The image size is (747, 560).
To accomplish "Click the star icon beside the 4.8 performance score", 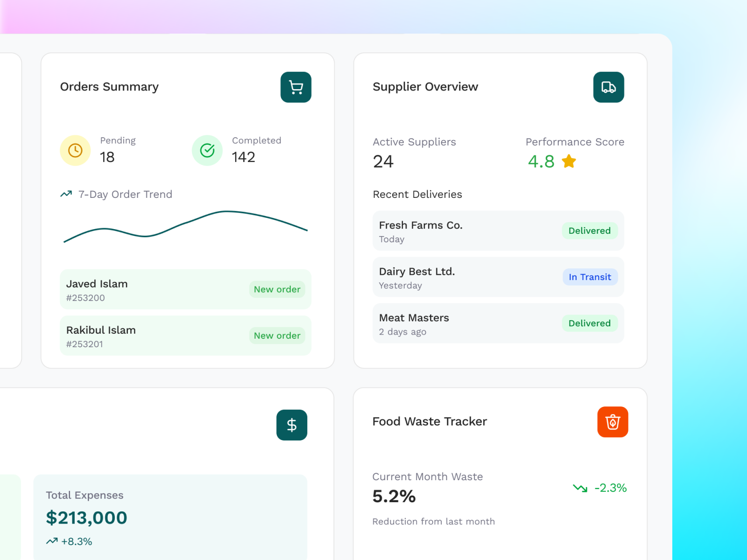I will (569, 161).
